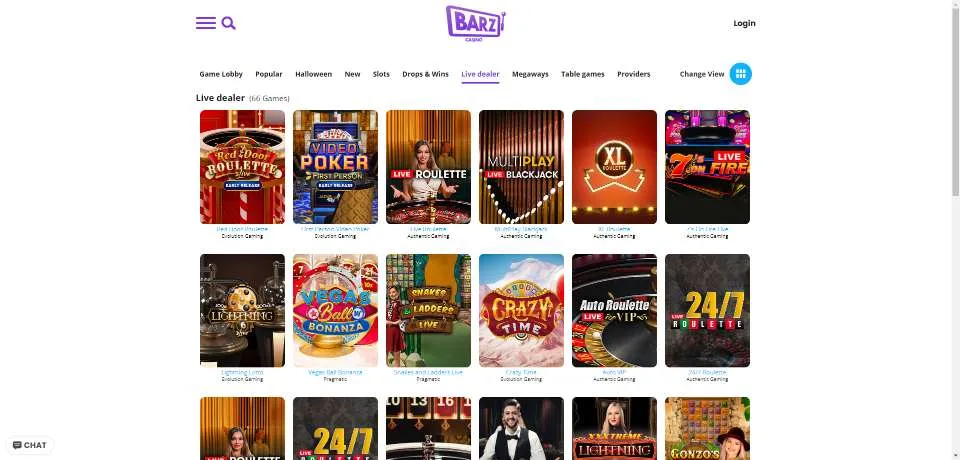The width and height of the screenshot is (960, 460).
Task: Open the Providers category
Action: (x=634, y=74)
